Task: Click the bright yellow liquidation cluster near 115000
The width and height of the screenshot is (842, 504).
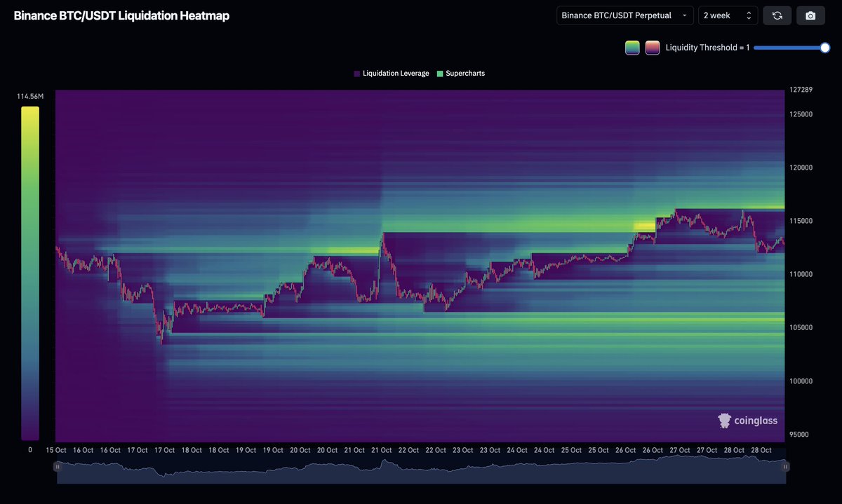Action: 643,226
